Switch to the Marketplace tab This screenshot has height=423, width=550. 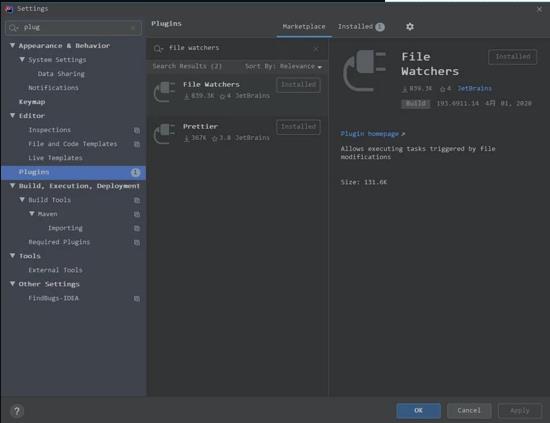(304, 27)
